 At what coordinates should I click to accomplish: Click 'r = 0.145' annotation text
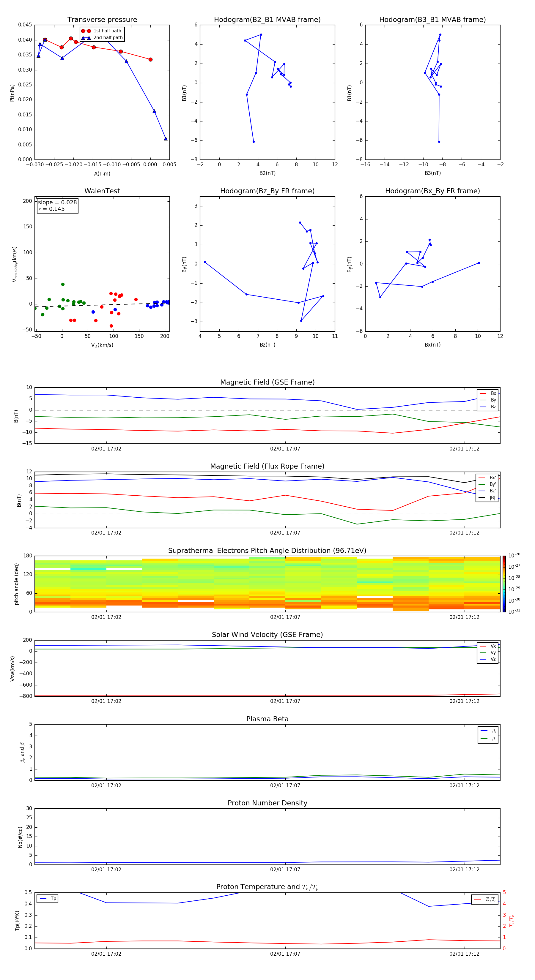51,209
